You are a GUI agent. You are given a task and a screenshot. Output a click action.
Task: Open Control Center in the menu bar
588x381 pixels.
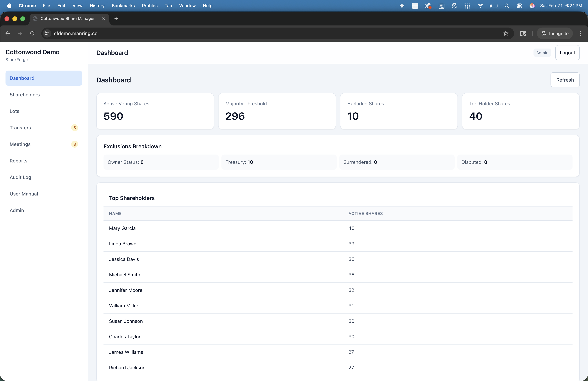tap(519, 6)
